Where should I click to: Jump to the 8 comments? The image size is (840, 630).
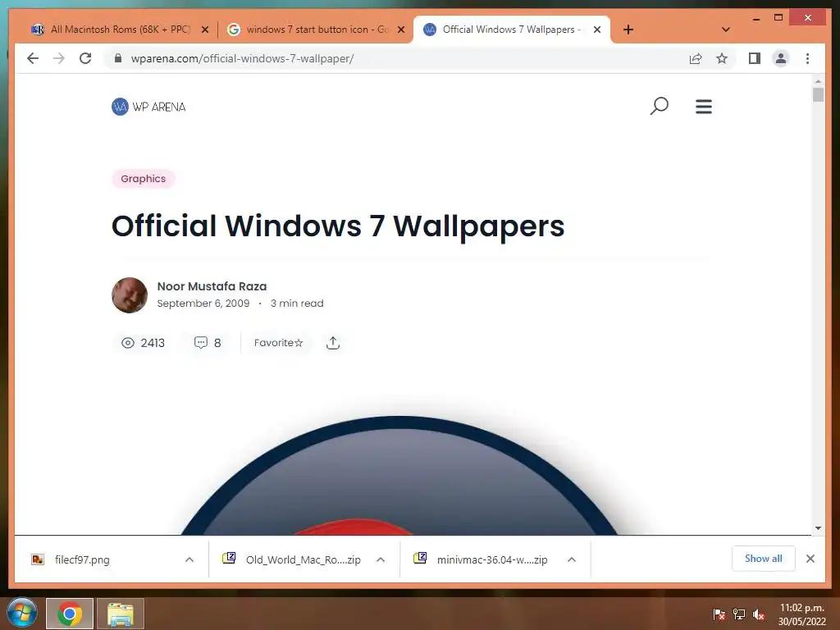(x=208, y=343)
